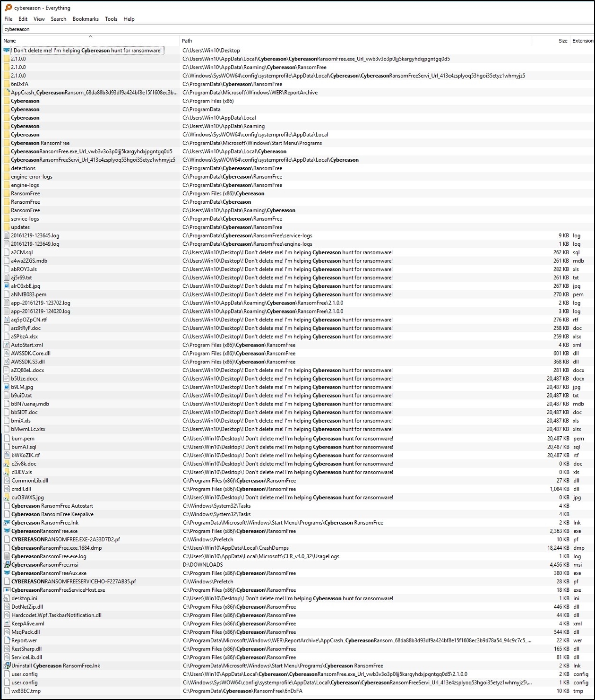This screenshot has width=595, height=700.
Task: Click the 20161219-123645.log file icon
Action: pyautogui.click(x=7, y=235)
